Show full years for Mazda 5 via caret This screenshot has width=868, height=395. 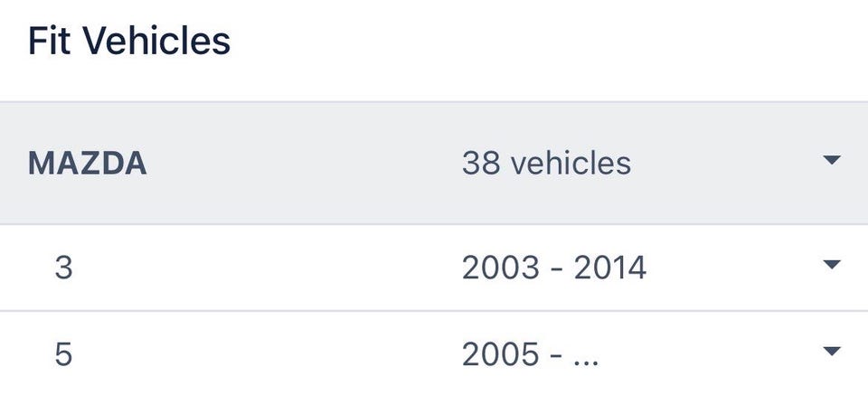pos(832,352)
